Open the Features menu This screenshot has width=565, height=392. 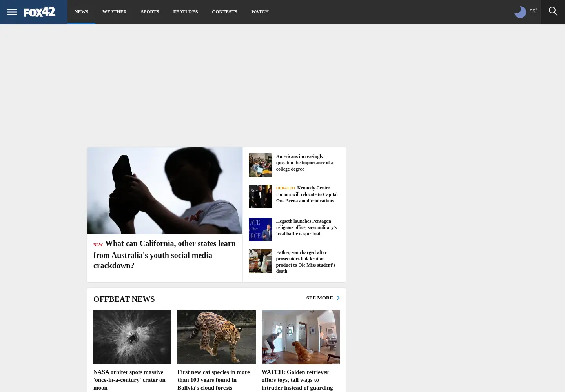(186, 12)
